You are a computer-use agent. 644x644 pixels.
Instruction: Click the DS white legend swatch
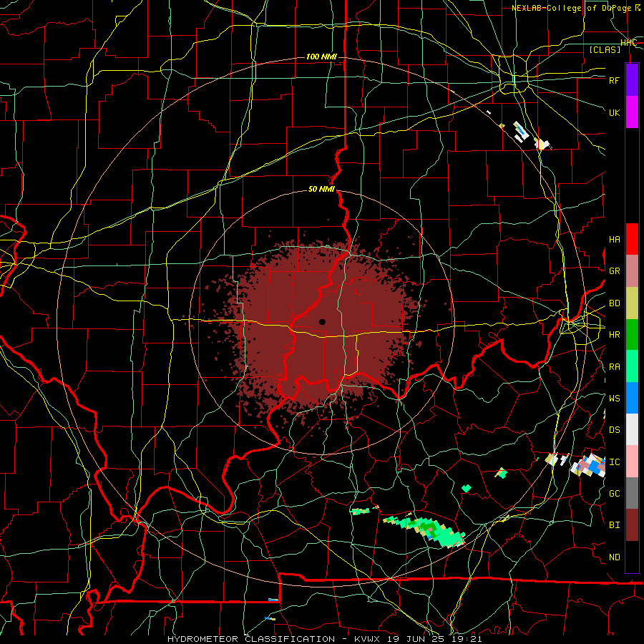click(632, 429)
